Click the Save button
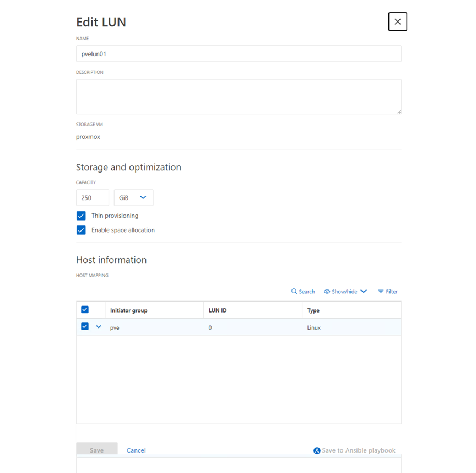Viewport: 476px width, 473px height. pos(96,450)
